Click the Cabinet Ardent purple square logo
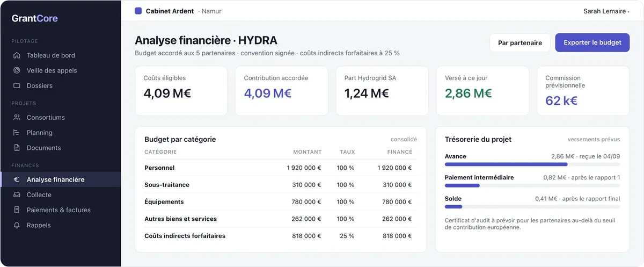Screen dimensions: 644x267 point(138,11)
